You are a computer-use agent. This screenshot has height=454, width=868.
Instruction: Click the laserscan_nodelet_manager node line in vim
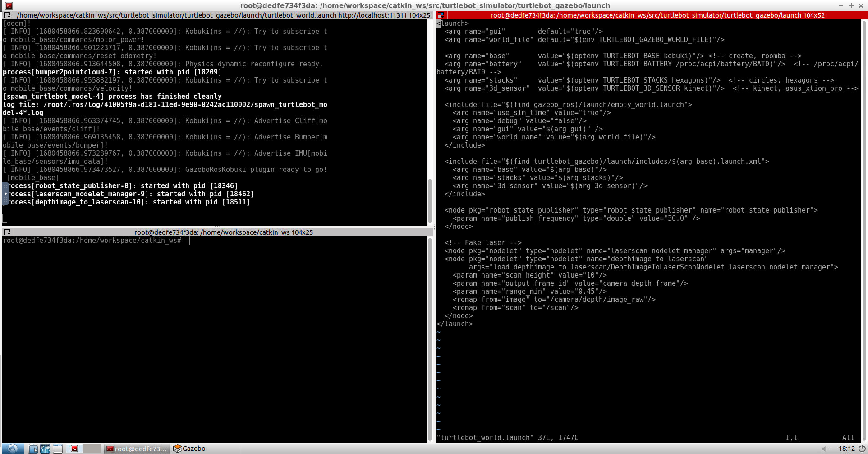click(x=615, y=251)
